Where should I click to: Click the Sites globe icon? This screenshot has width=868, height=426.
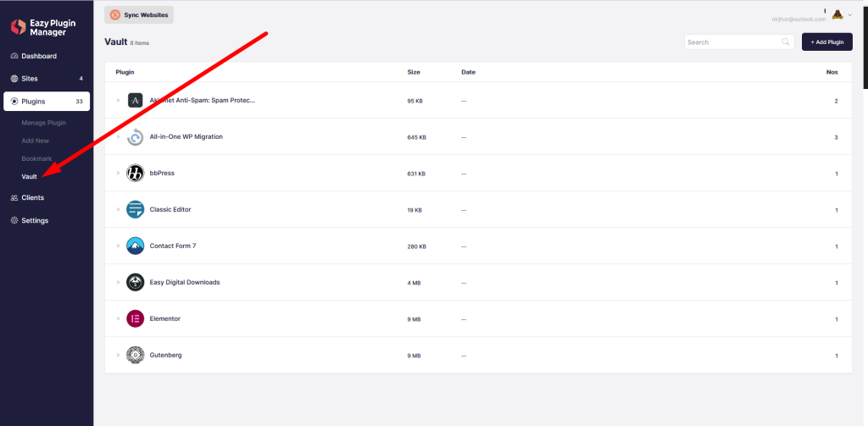tap(14, 79)
